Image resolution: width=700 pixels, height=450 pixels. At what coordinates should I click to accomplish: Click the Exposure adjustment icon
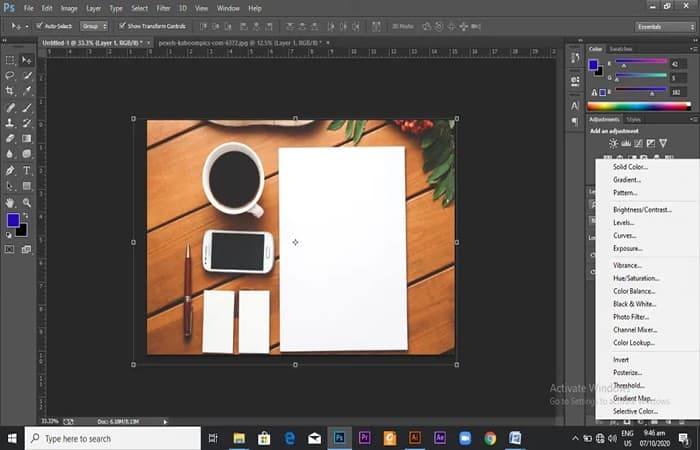coord(651,143)
